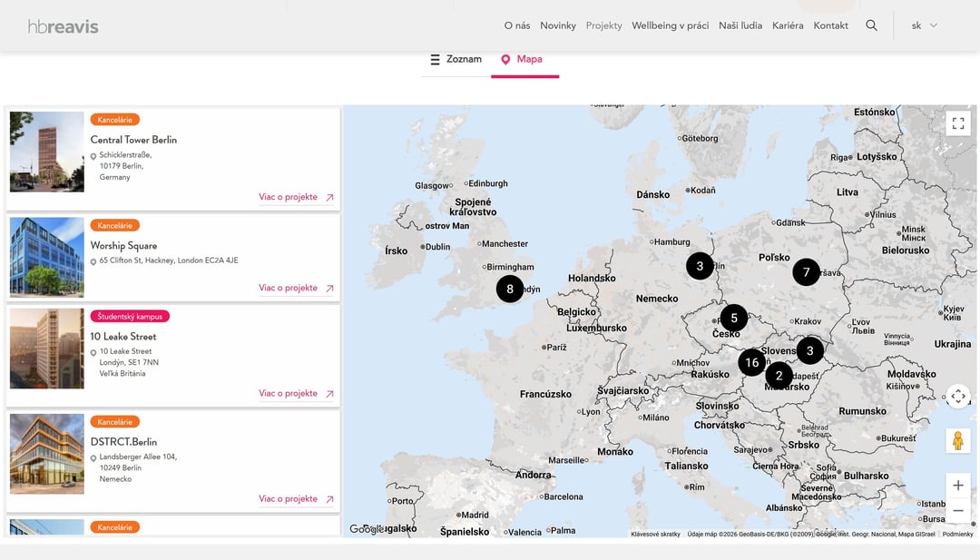Screen dimensions: 980x560
Task: Click the cluster marker 3 in eastern Slovakia
Action: click(810, 350)
